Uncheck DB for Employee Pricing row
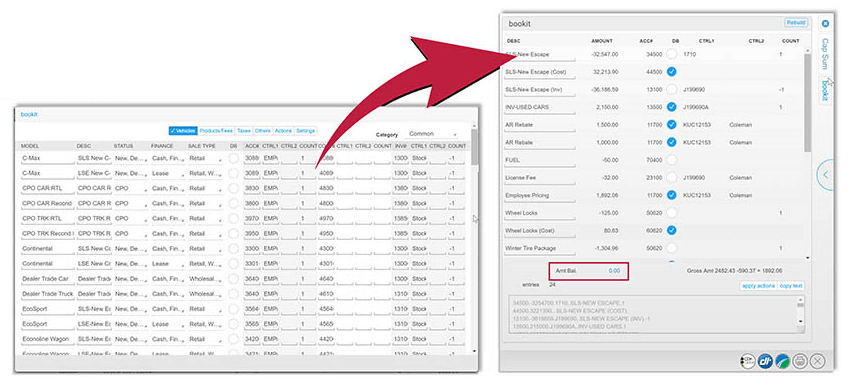The height and width of the screenshot is (377, 855). tap(672, 195)
